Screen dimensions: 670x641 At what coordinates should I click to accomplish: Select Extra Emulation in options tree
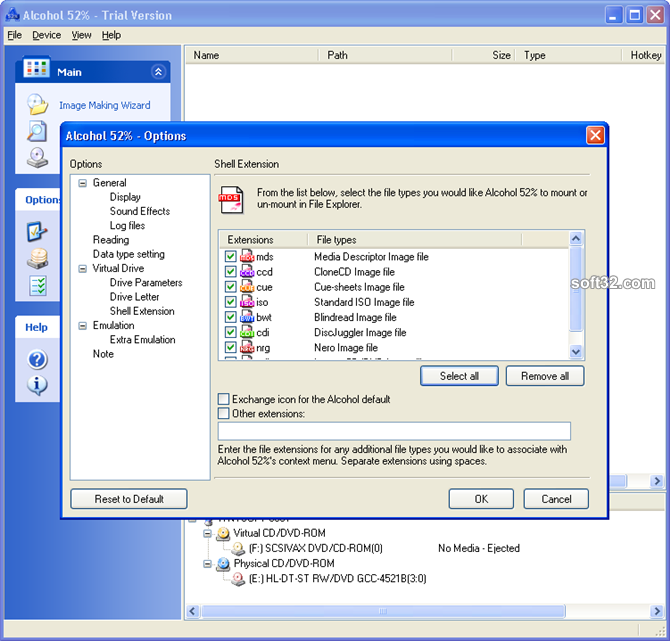tap(142, 340)
